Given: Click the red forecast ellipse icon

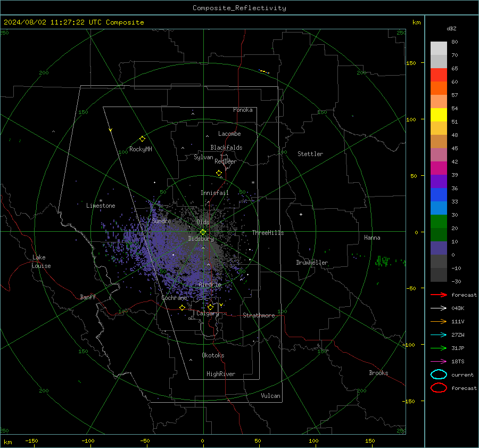Looking at the screenshot, I should pyautogui.click(x=439, y=388).
